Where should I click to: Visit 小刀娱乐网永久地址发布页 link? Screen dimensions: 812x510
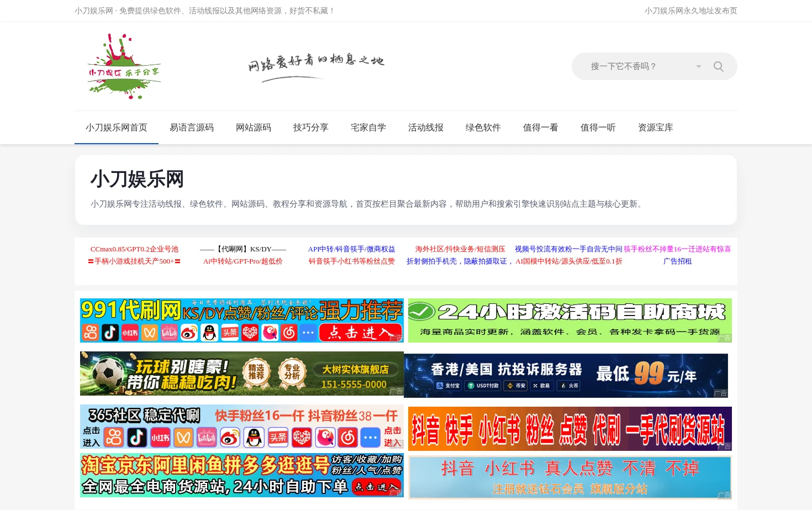point(690,10)
